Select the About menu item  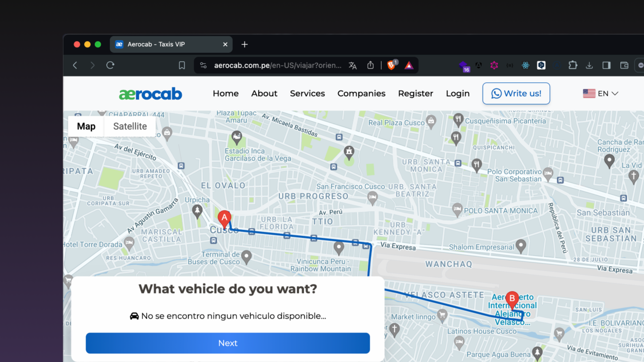pos(264,93)
